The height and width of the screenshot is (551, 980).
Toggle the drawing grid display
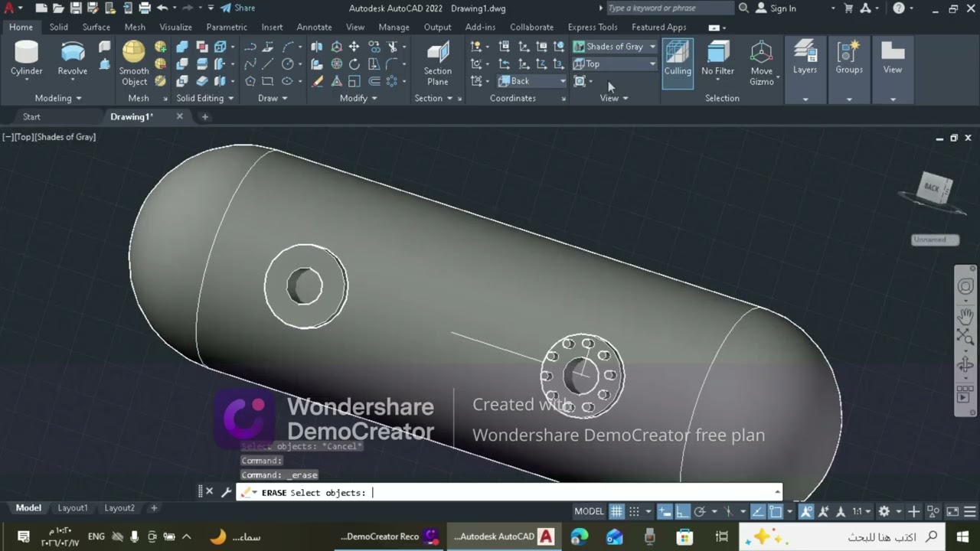coord(616,511)
